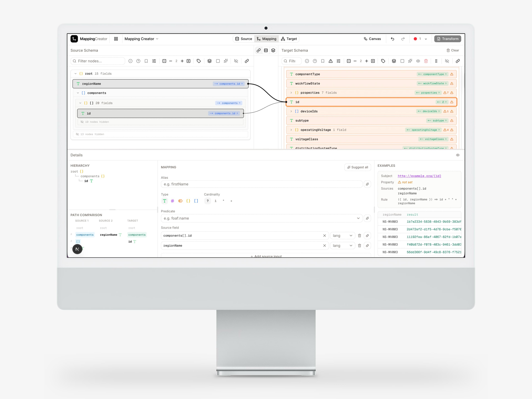This screenshot has height=399, width=532.
Task: Click the undo arrow icon
Action: click(392, 39)
